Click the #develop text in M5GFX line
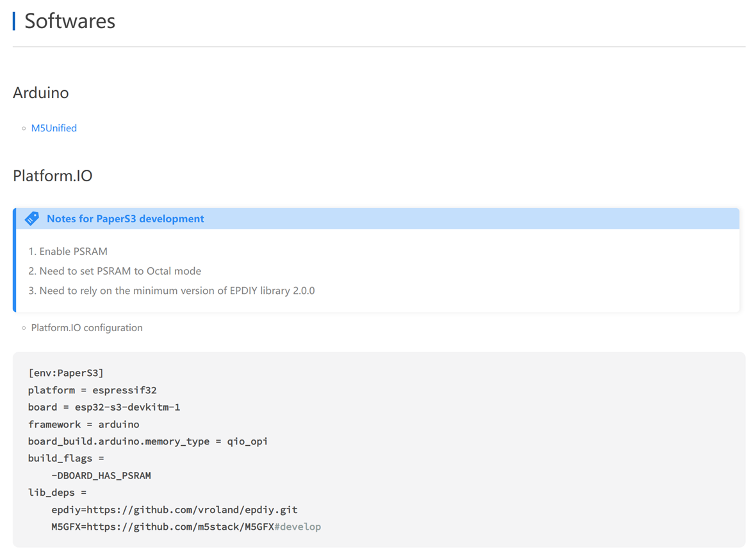The width and height of the screenshot is (756, 556). 297,527
